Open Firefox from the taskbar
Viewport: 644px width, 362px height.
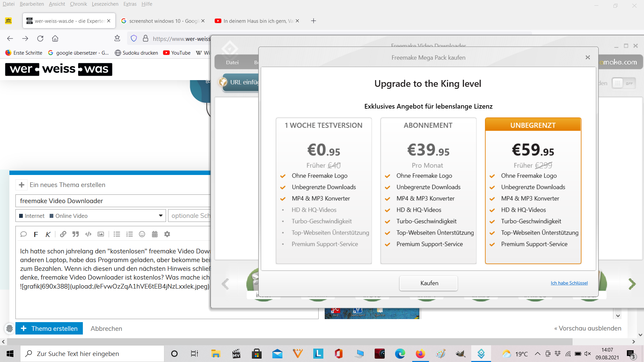coord(420,354)
